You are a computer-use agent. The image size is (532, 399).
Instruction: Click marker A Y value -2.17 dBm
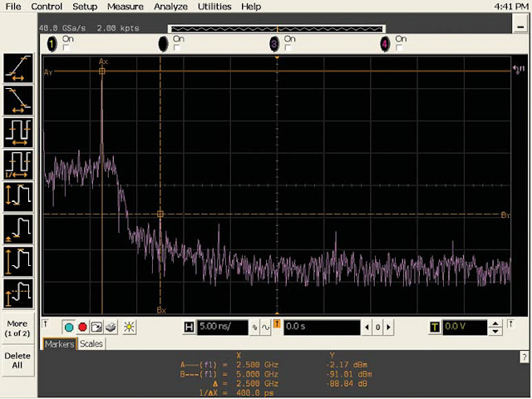point(347,365)
